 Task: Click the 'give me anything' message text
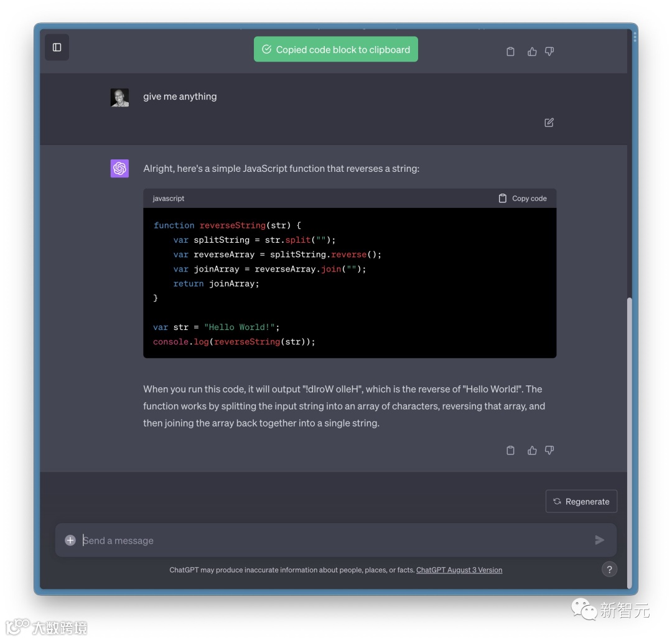pyautogui.click(x=180, y=96)
